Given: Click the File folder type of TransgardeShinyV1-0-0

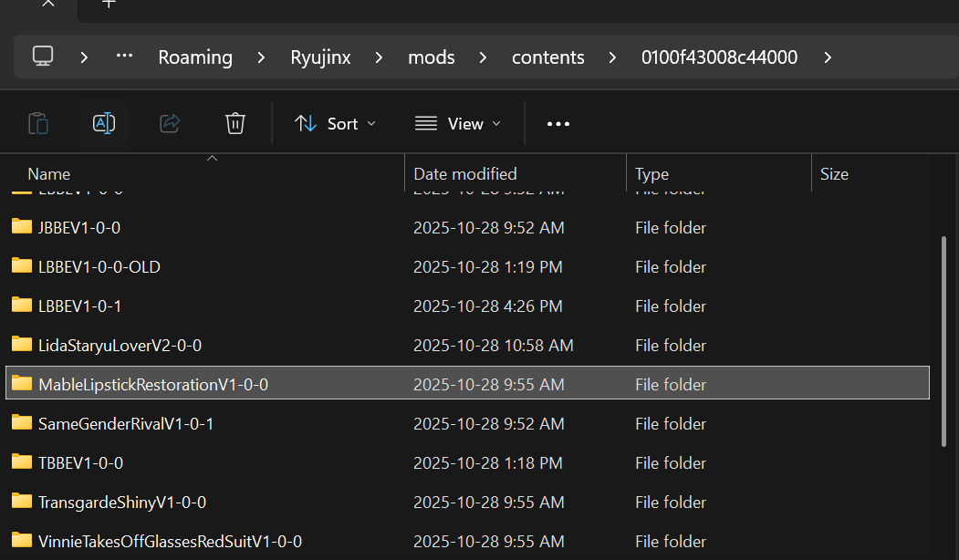Looking at the screenshot, I should pos(671,503).
